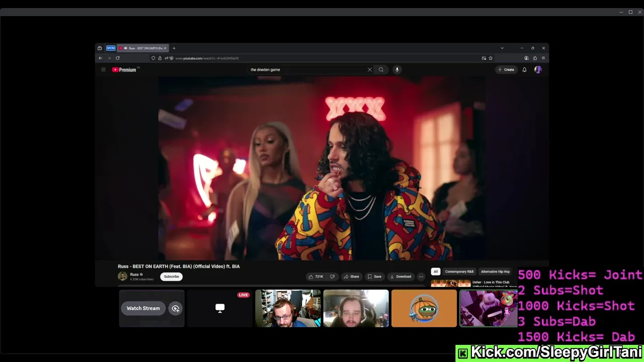
Task: Select the LIVE screen share tile
Action: [220, 308]
